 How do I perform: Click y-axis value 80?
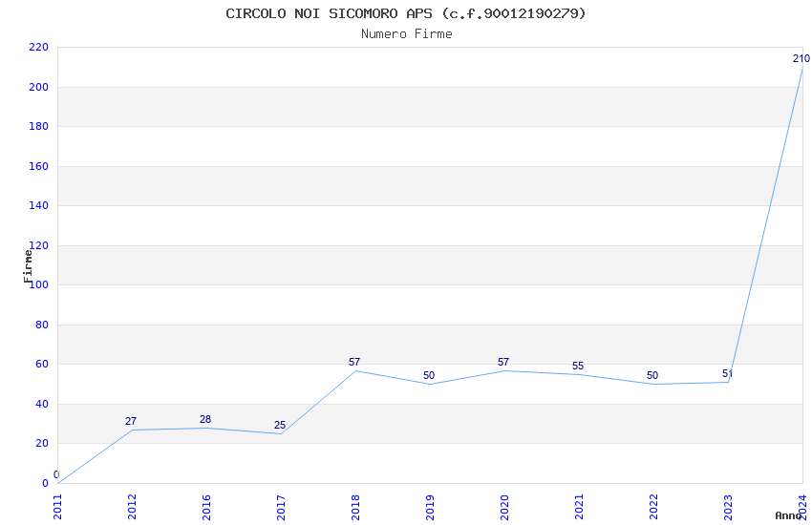tap(42, 325)
